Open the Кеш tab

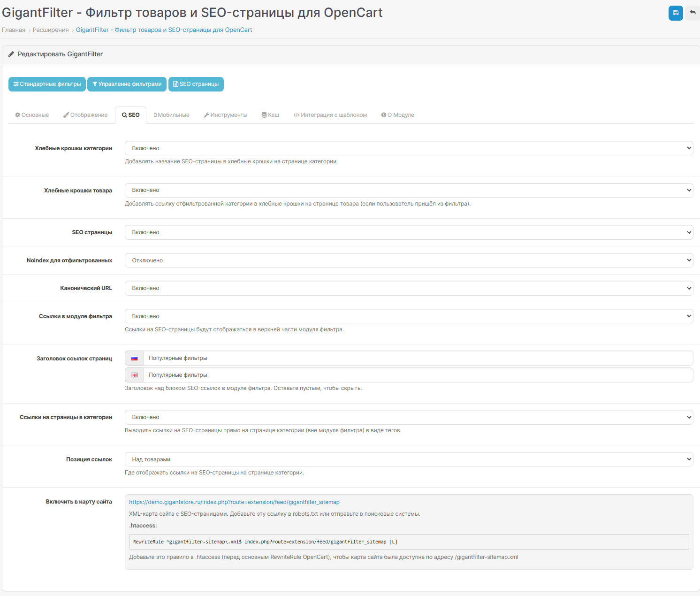click(x=271, y=115)
